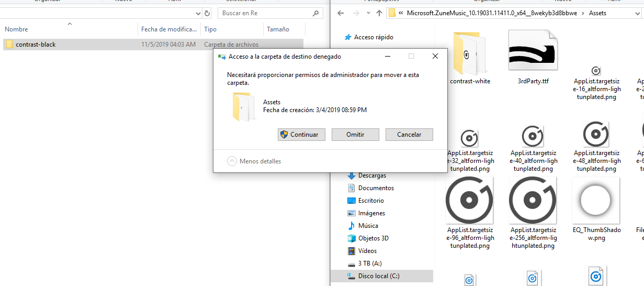The image size is (644, 286).
Task: Click the folder icon in the right address bar
Action: [392, 13]
